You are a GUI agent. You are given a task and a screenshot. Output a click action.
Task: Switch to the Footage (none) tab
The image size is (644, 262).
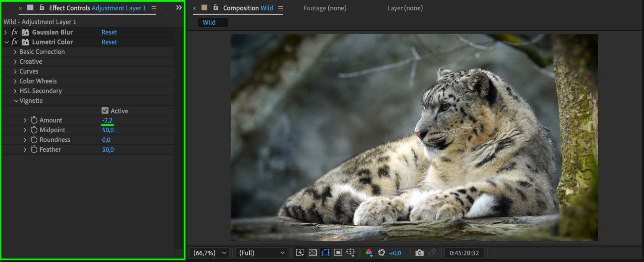(325, 8)
